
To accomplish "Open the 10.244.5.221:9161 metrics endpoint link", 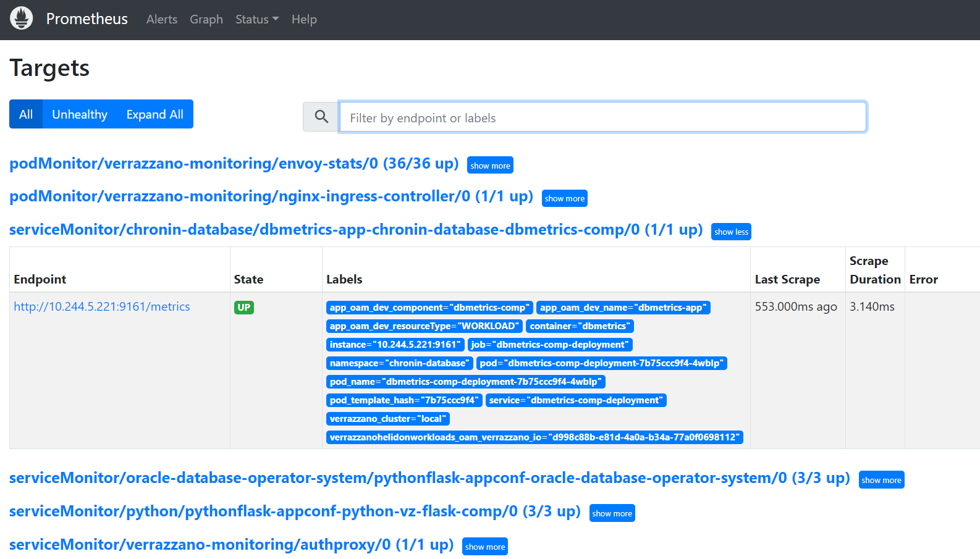I will click(x=102, y=307).
